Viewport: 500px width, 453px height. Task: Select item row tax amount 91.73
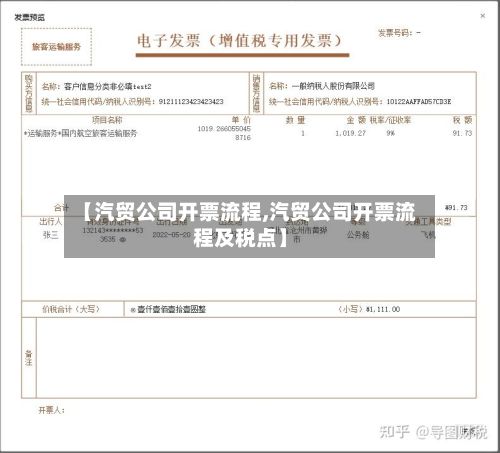click(462, 133)
